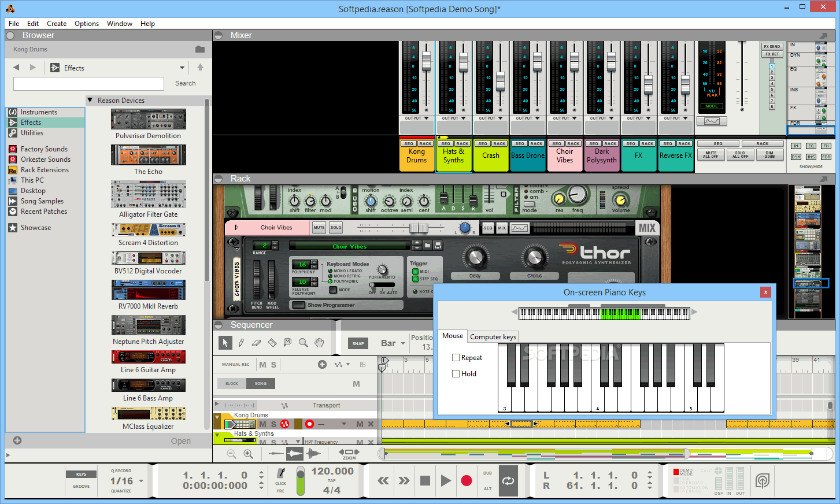Toggle the SNAP button
Image resolution: width=840 pixels, height=504 pixels.
click(358, 343)
